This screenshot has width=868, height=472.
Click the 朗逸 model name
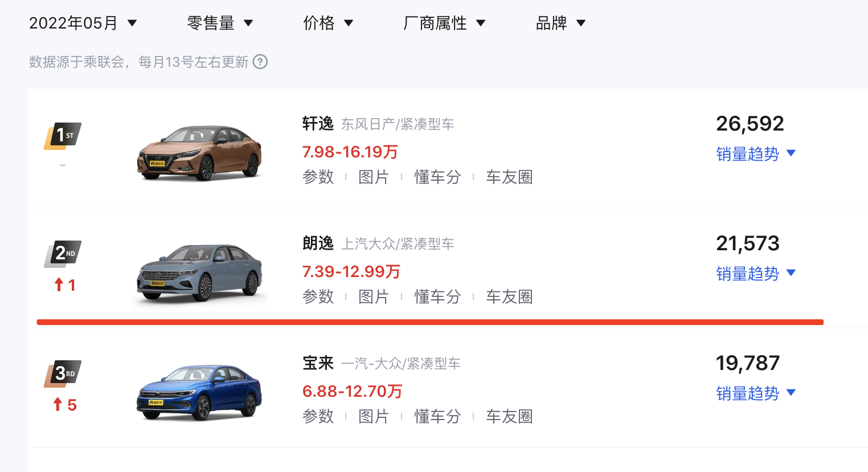pos(318,243)
